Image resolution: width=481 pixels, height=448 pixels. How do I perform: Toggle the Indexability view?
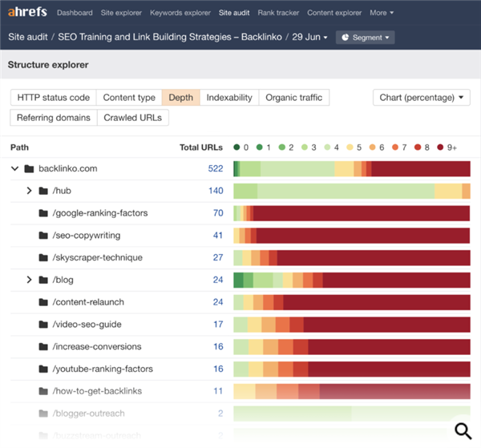(229, 98)
